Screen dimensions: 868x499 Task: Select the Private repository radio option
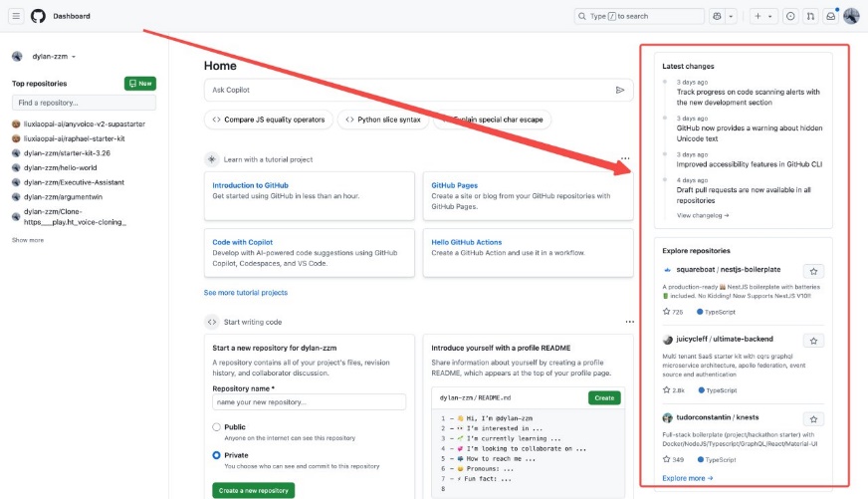tap(216, 455)
